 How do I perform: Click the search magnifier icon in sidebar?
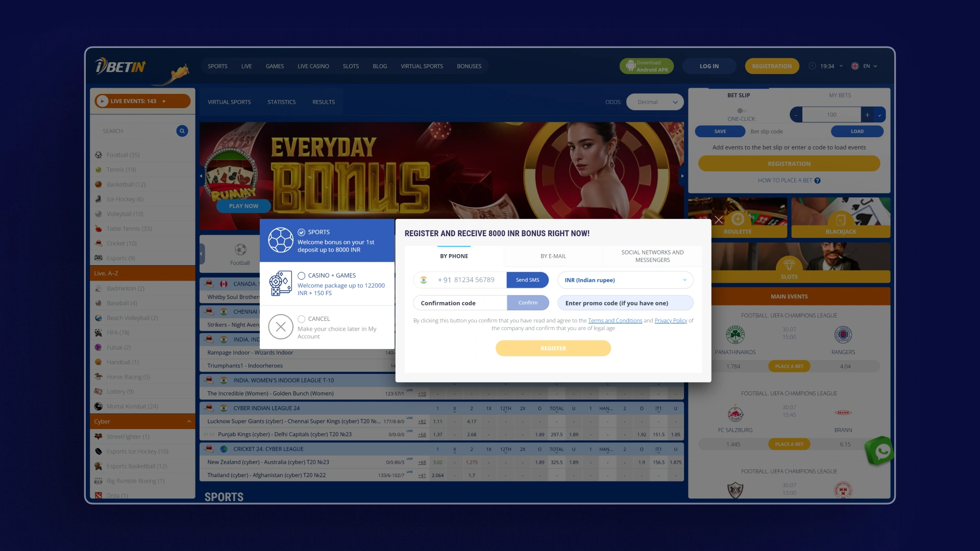click(182, 131)
